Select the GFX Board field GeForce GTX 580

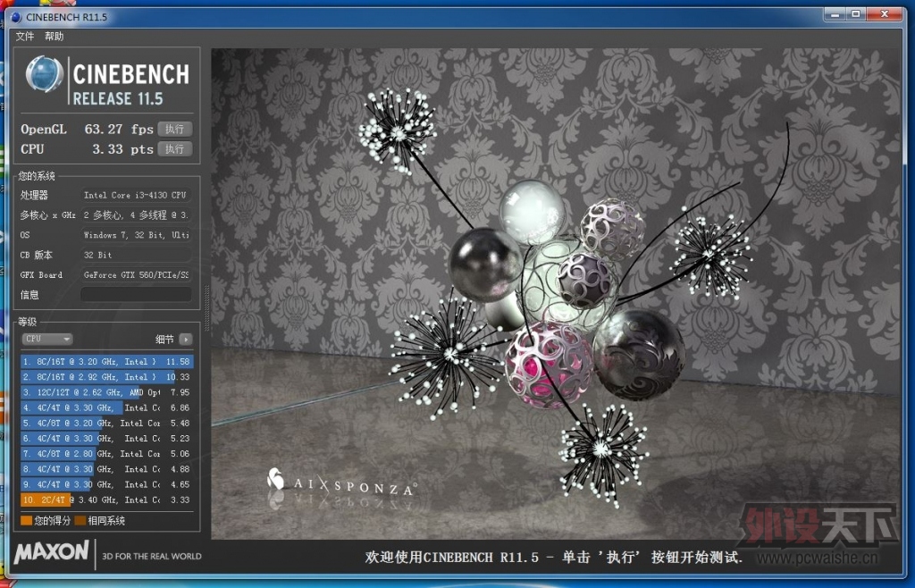(136, 274)
